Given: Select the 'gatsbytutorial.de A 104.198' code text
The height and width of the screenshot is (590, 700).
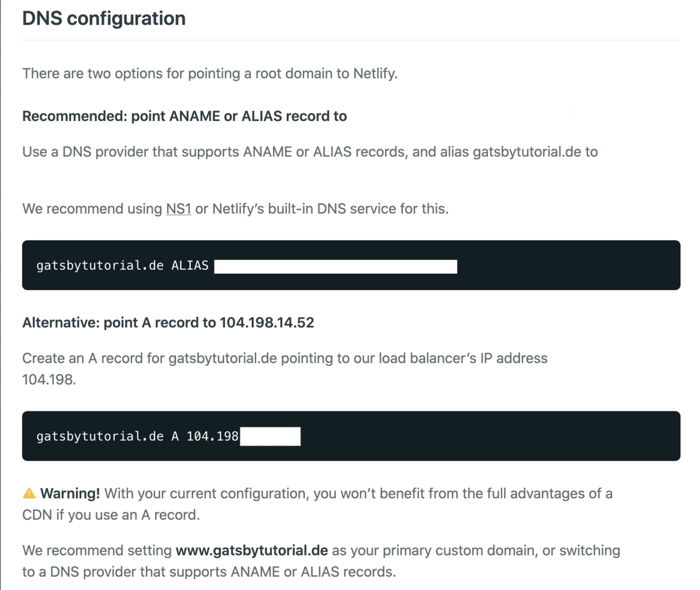Looking at the screenshot, I should coord(138,437).
